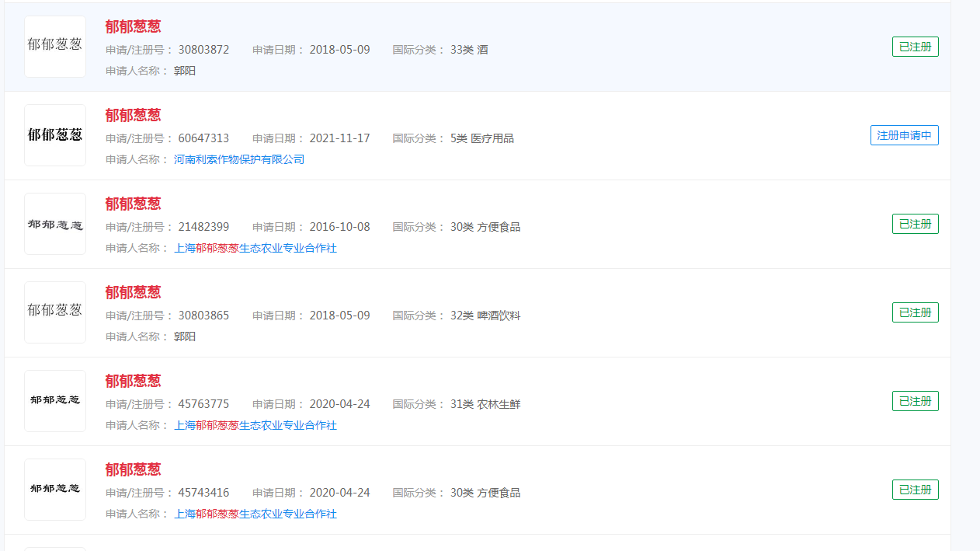980x551 pixels.
Task: Click the handwritten-style 郁郁葱葱 thumbnail in the 21482399 row
Action: (x=54, y=224)
